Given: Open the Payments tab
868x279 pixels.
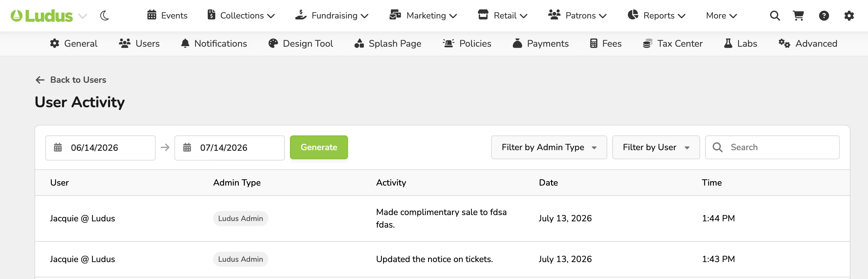Looking at the screenshot, I should (540, 43).
